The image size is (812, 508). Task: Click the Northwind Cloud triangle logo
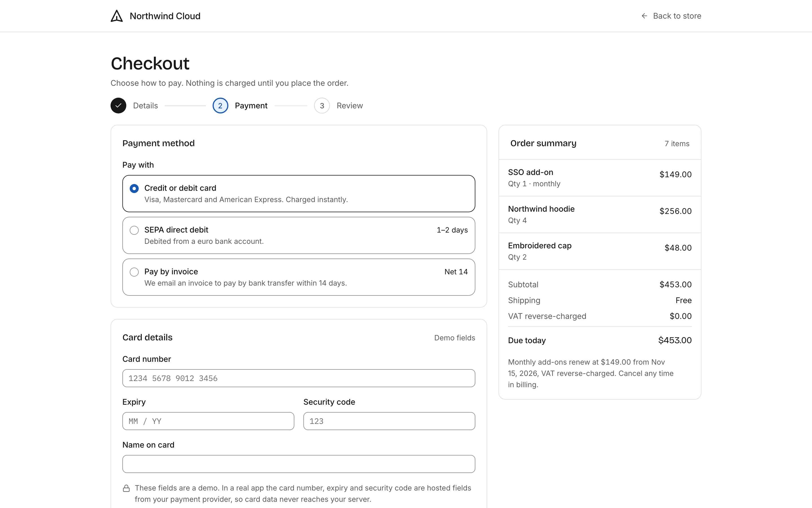click(117, 16)
